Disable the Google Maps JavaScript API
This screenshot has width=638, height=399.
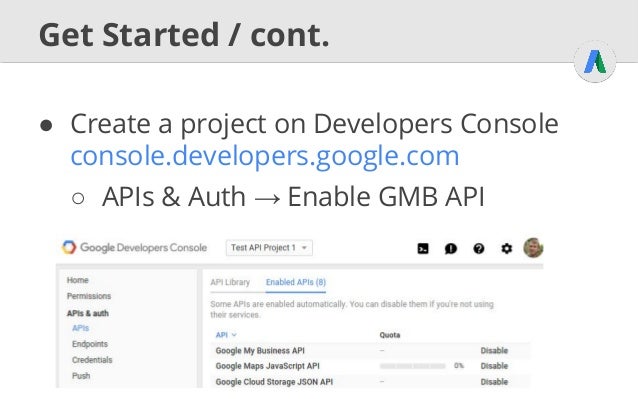click(494, 366)
